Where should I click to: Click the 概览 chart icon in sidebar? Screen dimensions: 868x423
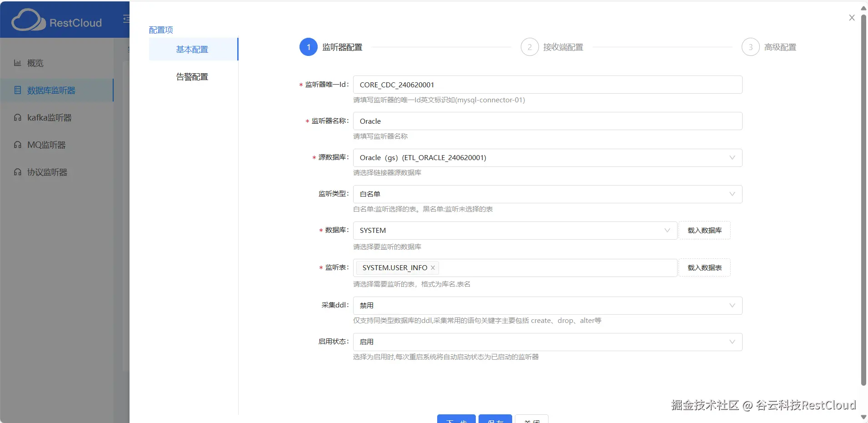pyautogui.click(x=17, y=63)
